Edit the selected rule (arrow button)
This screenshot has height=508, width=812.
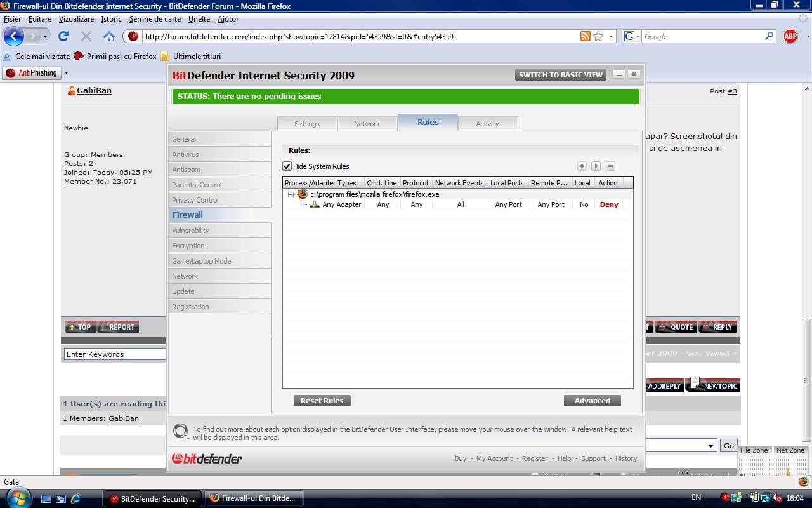click(596, 166)
